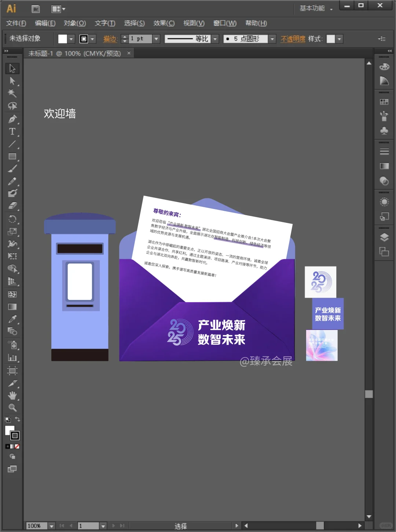This screenshot has width=396, height=532.
Task: Select the Column Graph tool
Action: 12,357
